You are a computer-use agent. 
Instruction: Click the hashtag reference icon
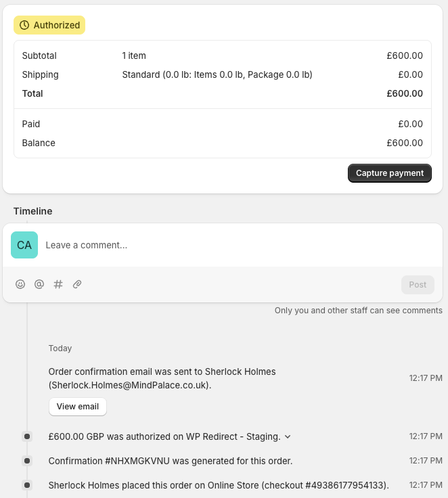tap(58, 285)
